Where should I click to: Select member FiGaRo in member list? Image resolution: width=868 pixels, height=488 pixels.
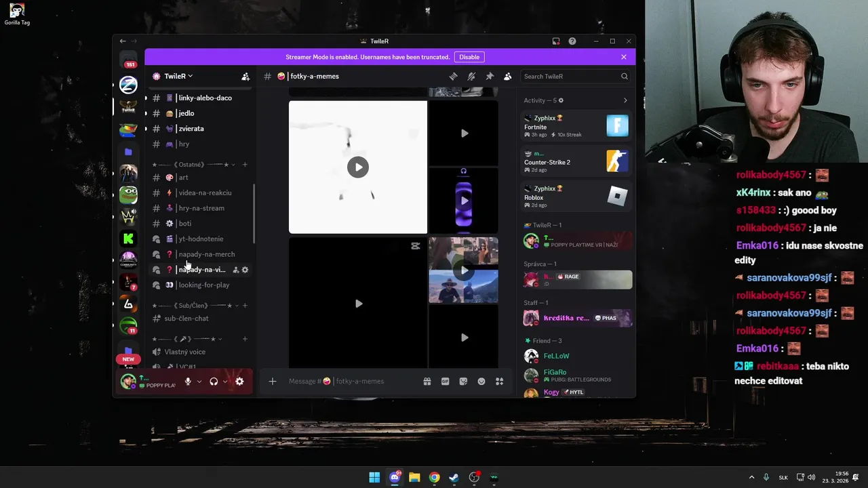[x=576, y=375]
